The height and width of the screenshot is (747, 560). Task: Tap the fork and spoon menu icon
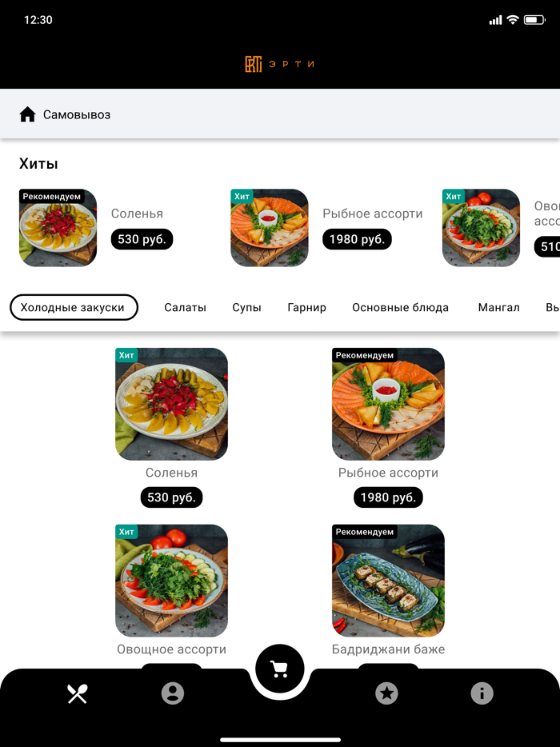pos(78,693)
